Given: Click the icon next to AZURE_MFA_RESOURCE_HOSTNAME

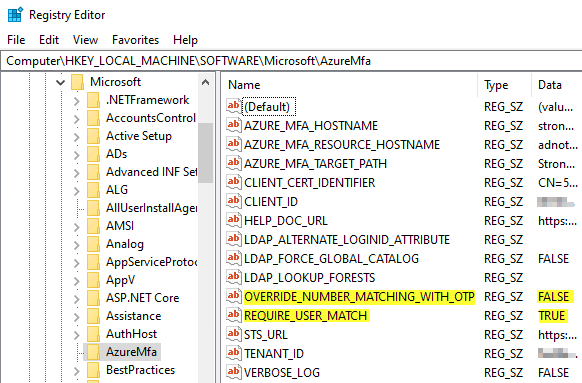Looking at the screenshot, I should (x=233, y=144).
